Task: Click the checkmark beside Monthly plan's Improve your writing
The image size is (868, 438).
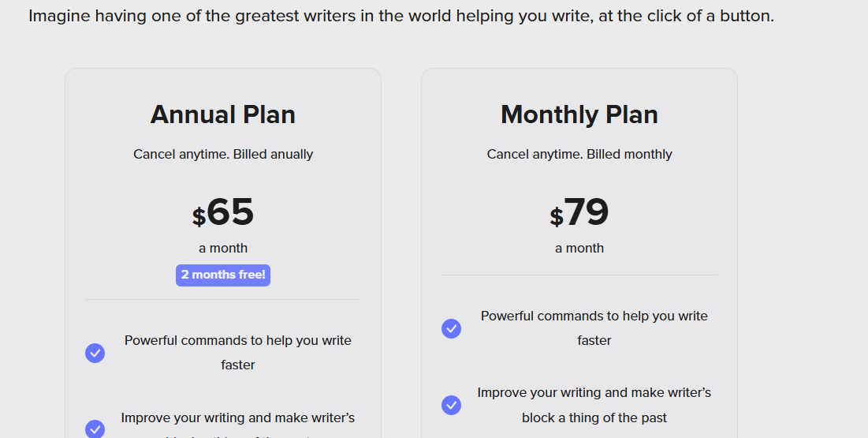Action: 451,405
